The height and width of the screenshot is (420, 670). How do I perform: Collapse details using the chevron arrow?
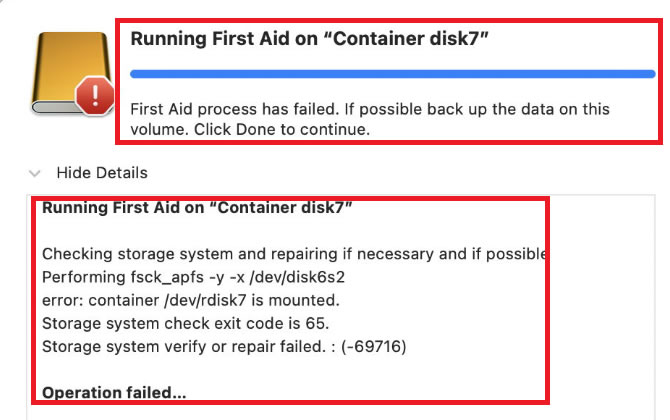(x=35, y=173)
